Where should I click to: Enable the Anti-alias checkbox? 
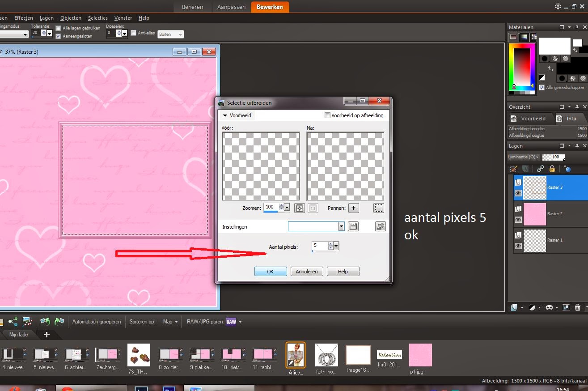click(x=133, y=33)
